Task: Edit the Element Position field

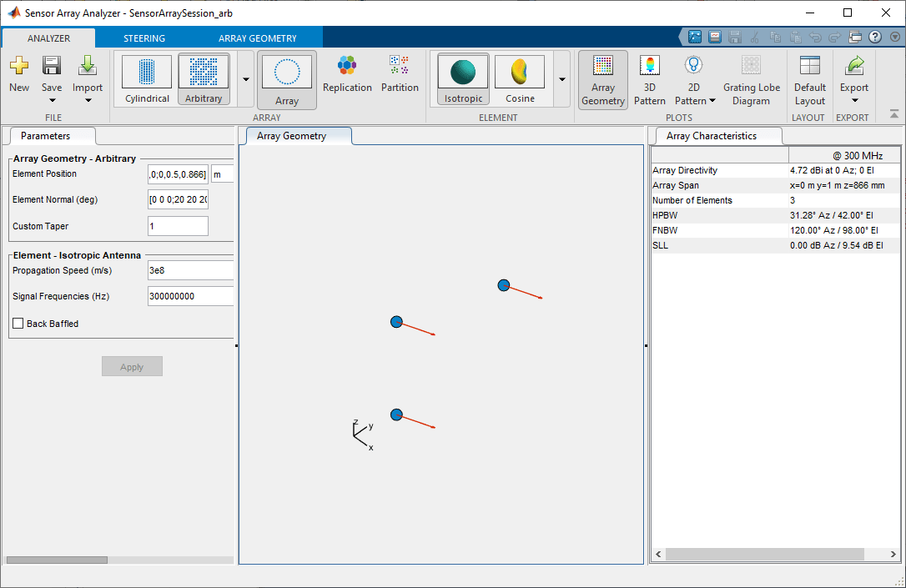Action: tap(178, 174)
